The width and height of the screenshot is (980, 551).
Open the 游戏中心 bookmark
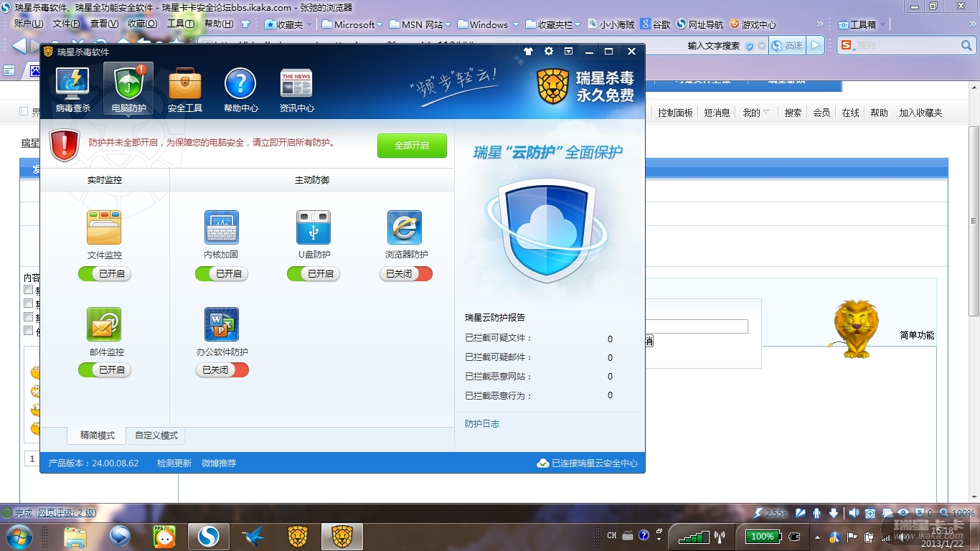pyautogui.click(x=753, y=24)
